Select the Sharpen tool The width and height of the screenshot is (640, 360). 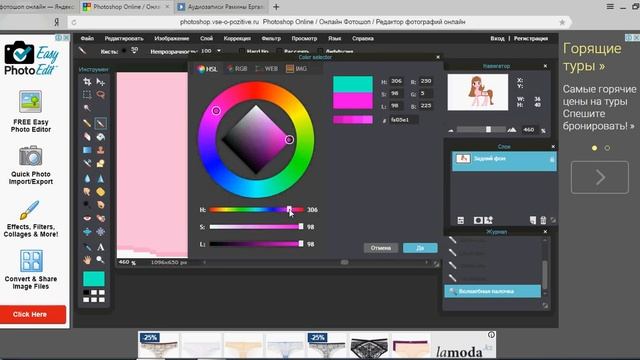[100, 178]
